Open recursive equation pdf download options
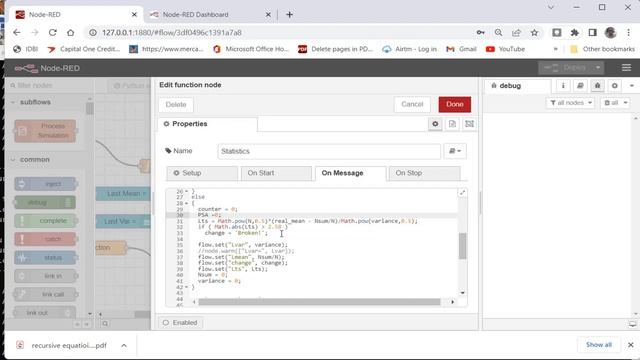The width and height of the screenshot is (640, 360). coord(124,345)
